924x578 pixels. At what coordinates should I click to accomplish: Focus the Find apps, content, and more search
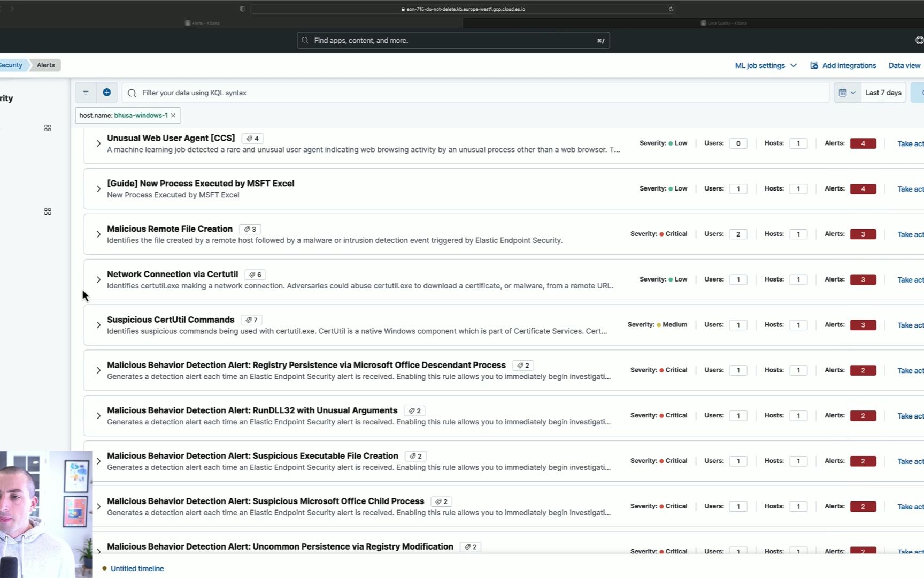pyautogui.click(x=453, y=40)
